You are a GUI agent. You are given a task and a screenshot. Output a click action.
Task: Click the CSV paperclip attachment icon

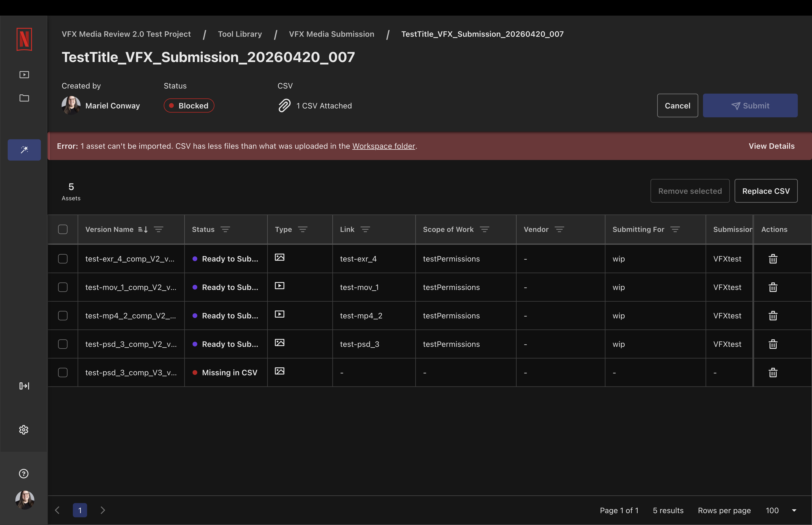(x=285, y=106)
